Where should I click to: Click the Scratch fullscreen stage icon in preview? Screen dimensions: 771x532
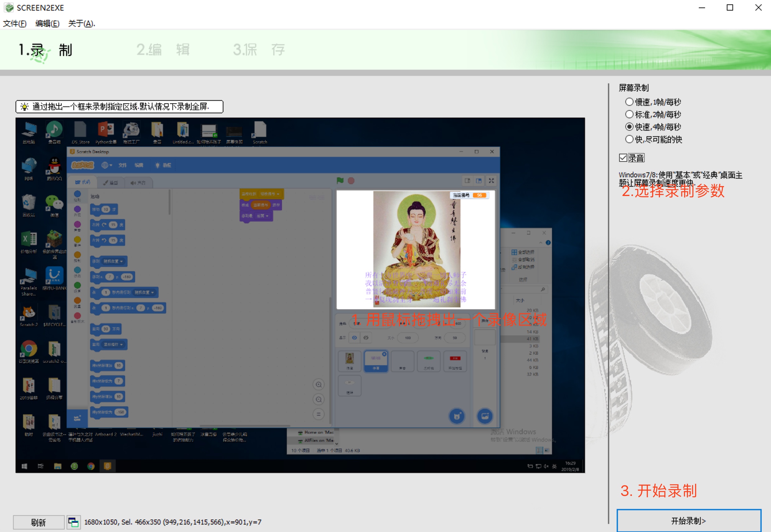click(x=491, y=181)
